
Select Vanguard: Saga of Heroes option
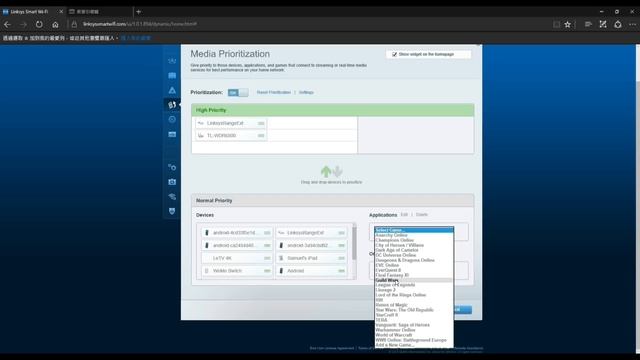(x=413, y=325)
